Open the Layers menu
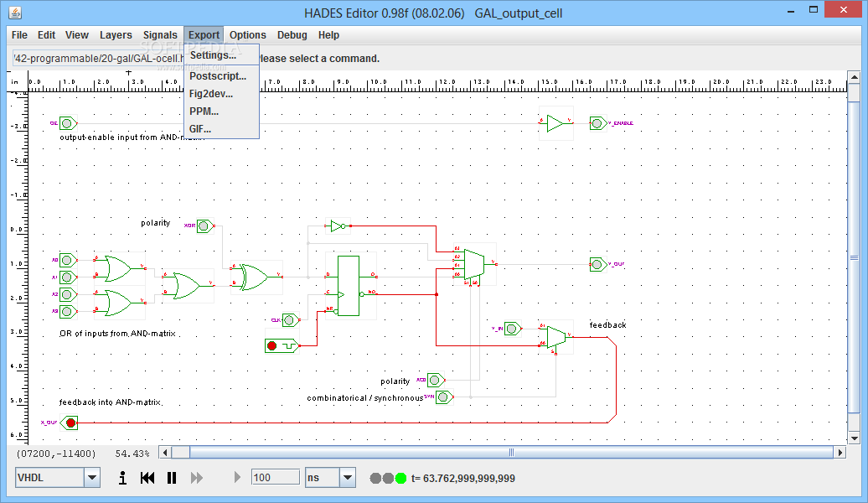Screen dimensions: 868x503 (x=116, y=35)
